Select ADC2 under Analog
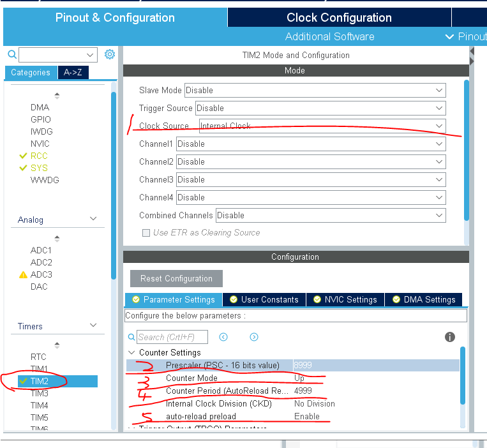Screen dimensions: 487x448 41,262
